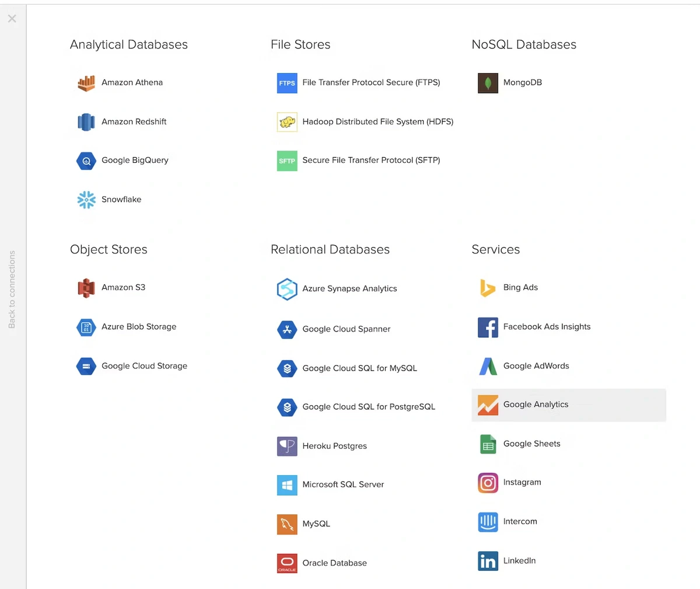Image resolution: width=700 pixels, height=589 pixels.
Task: Choose File Transfer Protocol Secure (FTPS)
Action: (x=371, y=83)
